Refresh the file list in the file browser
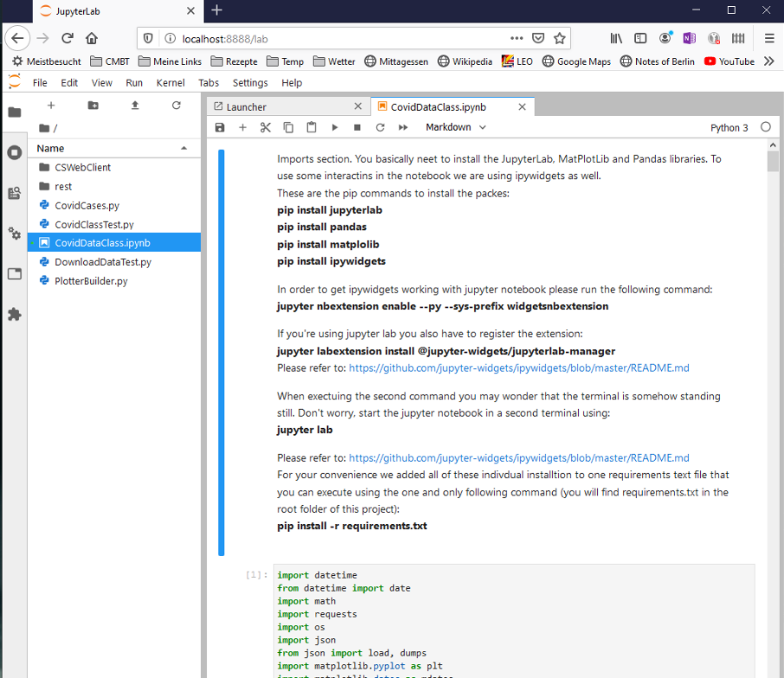The image size is (784, 678). pos(177,106)
